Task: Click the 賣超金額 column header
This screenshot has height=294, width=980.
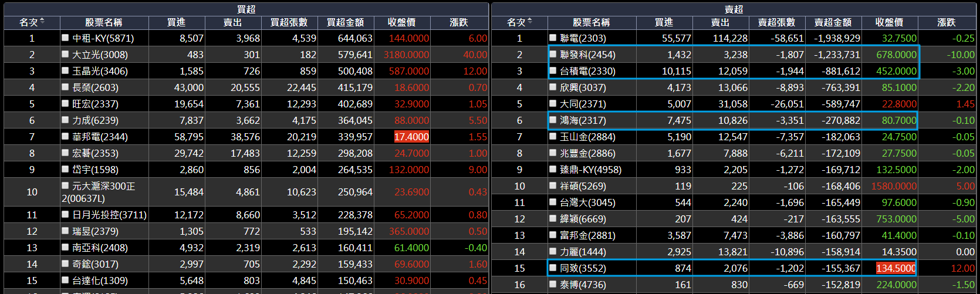Action: tap(833, 22)
